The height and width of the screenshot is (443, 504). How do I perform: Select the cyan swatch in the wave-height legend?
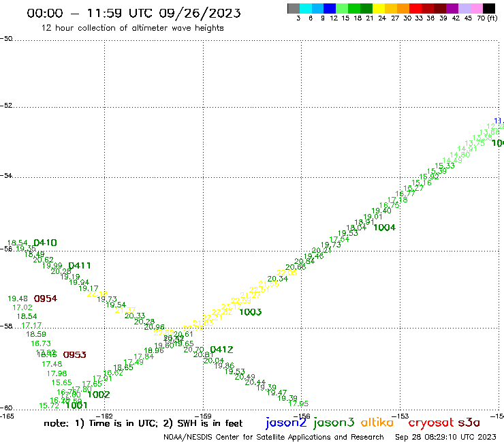coord(306,8)
